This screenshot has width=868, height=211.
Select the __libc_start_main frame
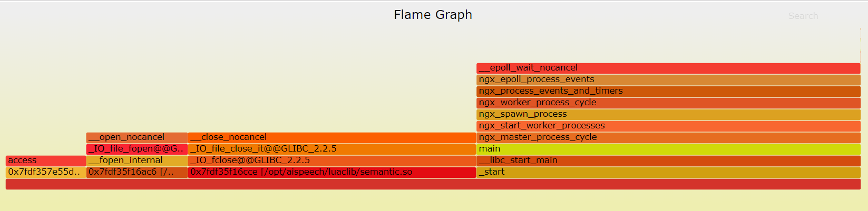pos(668,160)
